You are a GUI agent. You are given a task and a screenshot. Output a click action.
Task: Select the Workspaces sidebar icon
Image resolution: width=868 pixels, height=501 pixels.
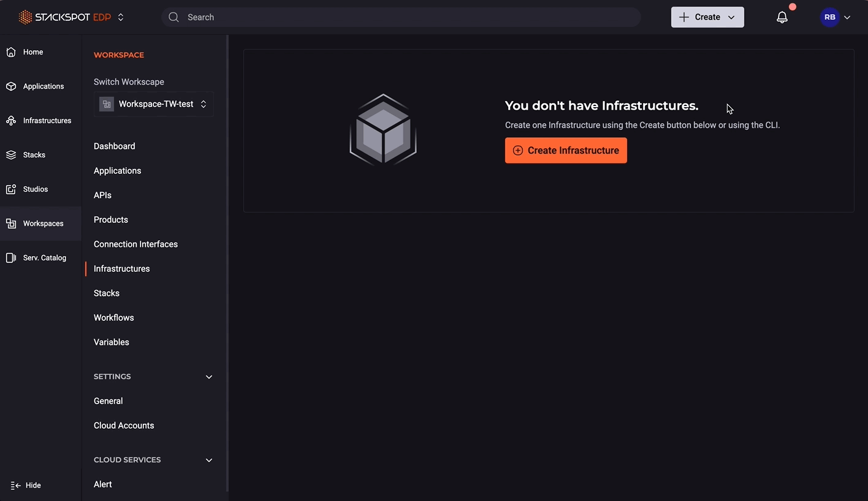(x=11, y=223)
